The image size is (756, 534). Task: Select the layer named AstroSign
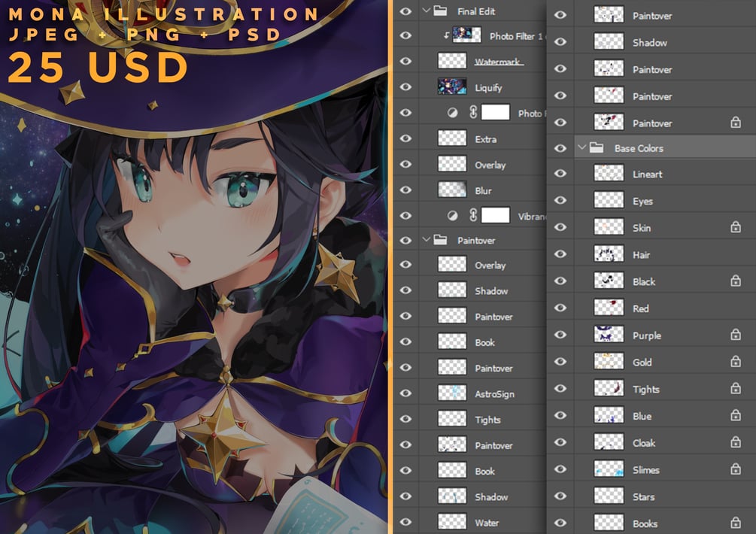(493, 394)
